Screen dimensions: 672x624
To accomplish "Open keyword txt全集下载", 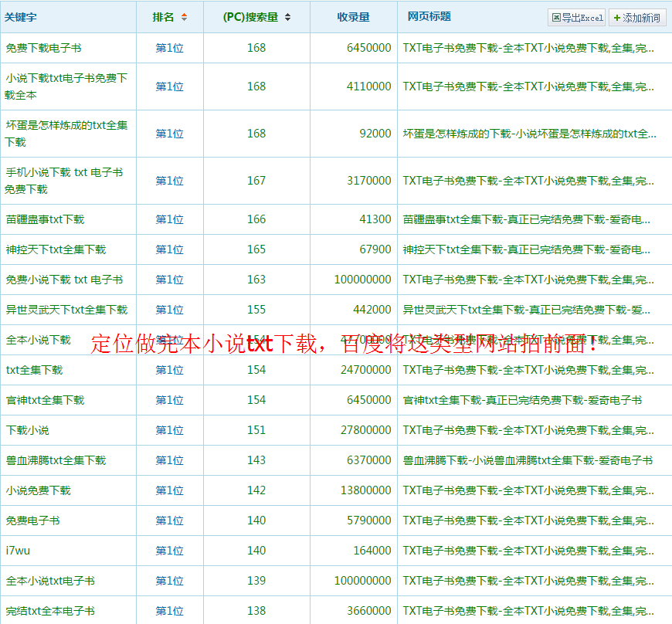I will [x=34, y=370].
